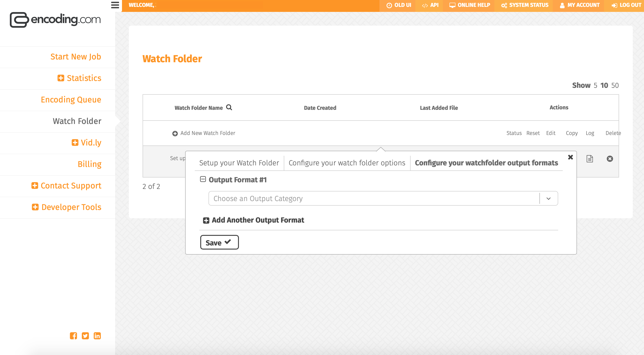Open the Facebook social icon
Screen dimensions: 644x355
(x=73, y=336)
